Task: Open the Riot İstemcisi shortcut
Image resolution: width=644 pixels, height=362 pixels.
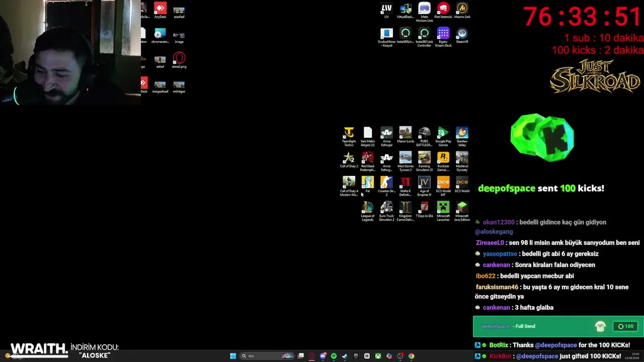Action: click(443, 11)
